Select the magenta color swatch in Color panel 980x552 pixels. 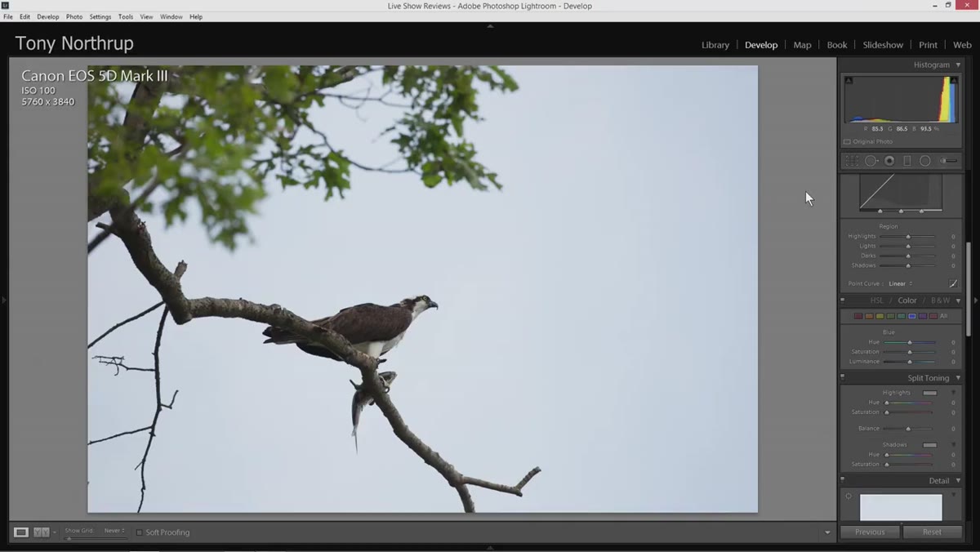(x=933, y=316)
